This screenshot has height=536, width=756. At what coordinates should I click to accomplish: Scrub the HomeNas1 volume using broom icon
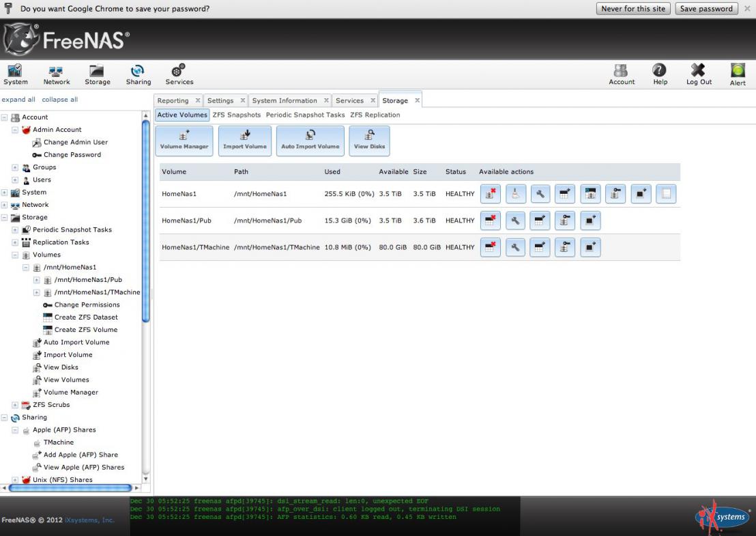[x=515, y=194]
